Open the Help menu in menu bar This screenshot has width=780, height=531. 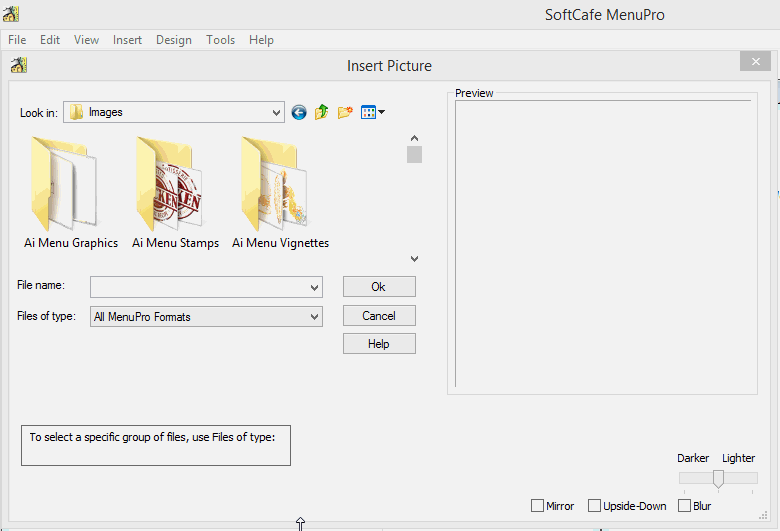(261, 40)
